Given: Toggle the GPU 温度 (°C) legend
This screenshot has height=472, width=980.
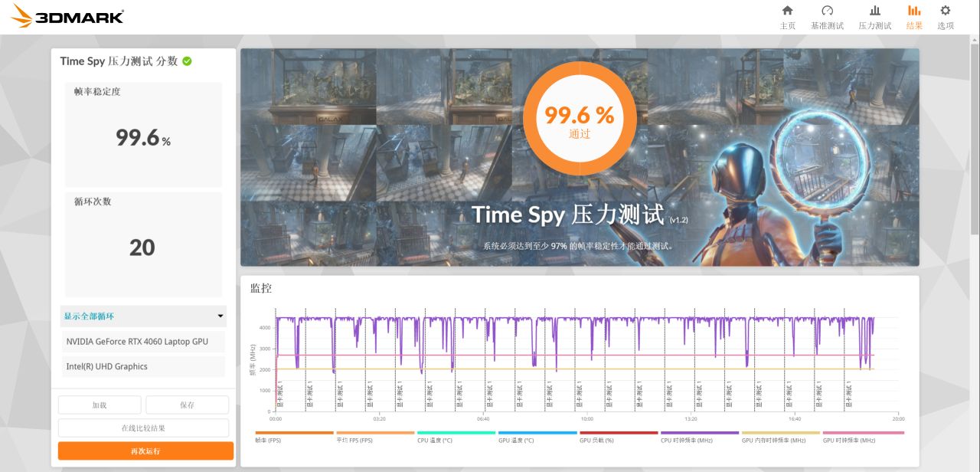Looking at the screenshot, I should click(x=537, y=437).
